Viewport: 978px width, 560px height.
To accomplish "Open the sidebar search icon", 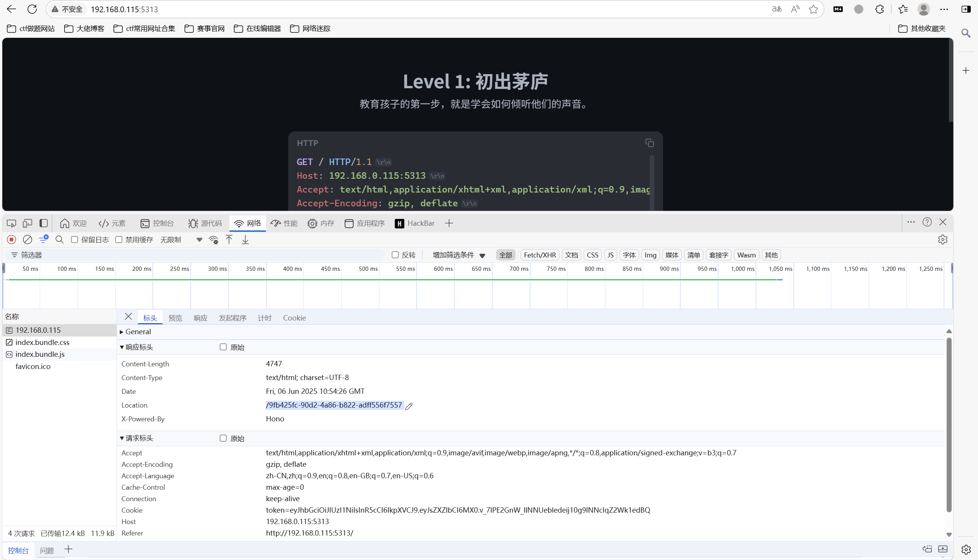I will click(x=966, y=34).
